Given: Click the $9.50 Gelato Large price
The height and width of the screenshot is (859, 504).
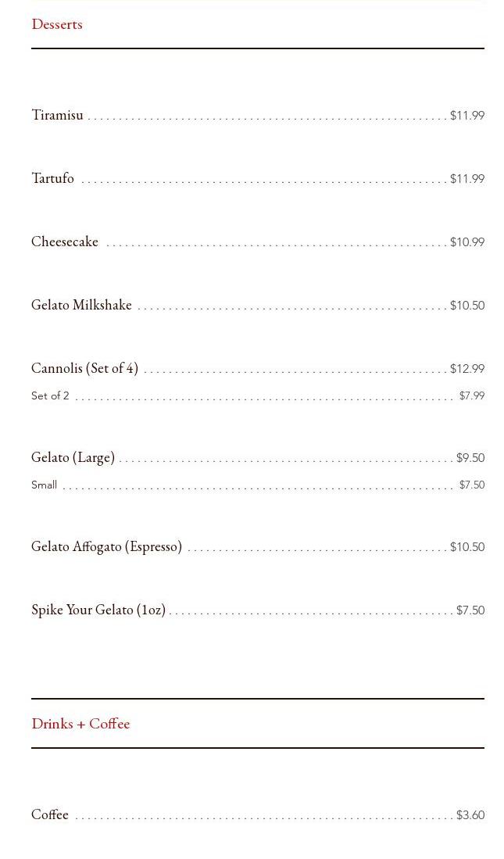Looking at the screenshot, I should coord(470,458).
